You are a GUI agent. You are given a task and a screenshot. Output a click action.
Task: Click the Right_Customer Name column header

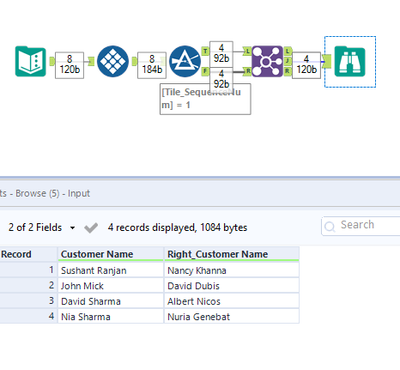pyautogui.click(x=231, y=254)
